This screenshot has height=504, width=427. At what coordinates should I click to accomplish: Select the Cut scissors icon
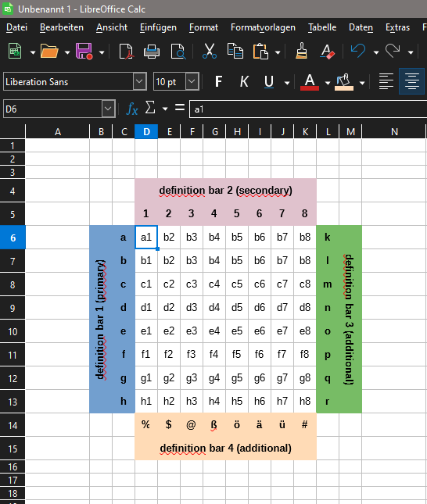[x=210, y=52]
